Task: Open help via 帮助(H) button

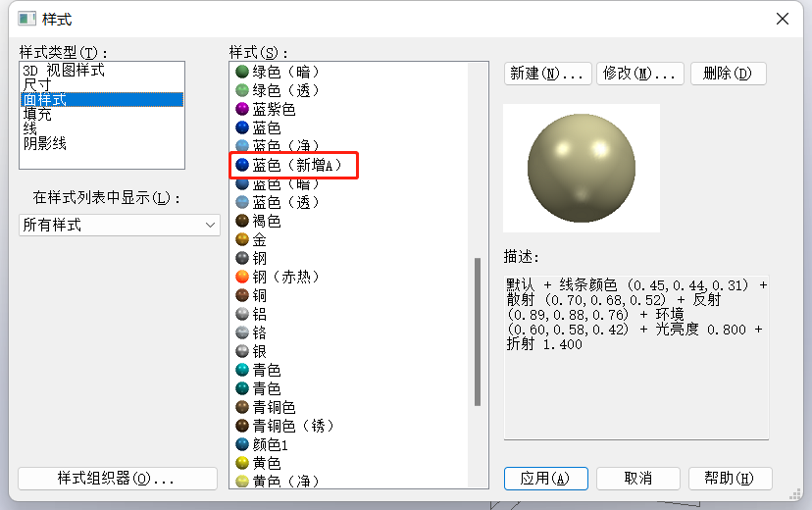Action: tap(731, 479)
